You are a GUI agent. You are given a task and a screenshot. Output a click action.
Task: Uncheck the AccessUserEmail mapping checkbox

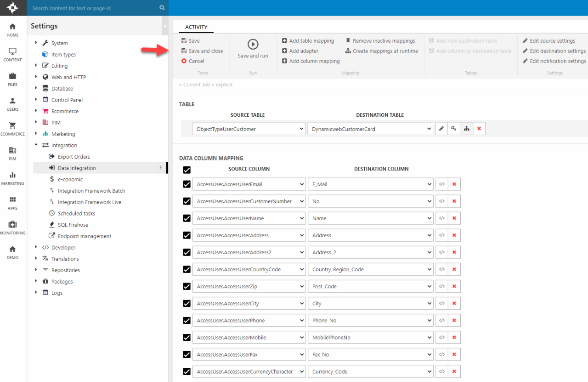187,184
